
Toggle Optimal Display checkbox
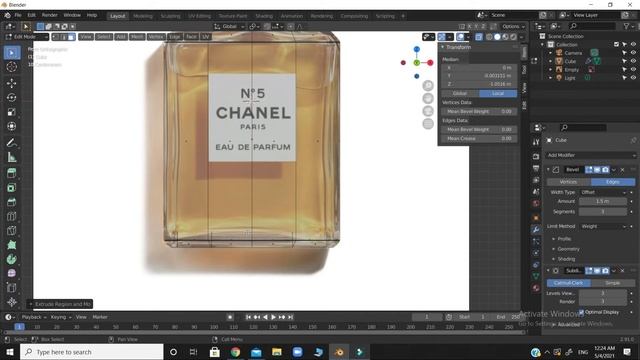tap(582, 312)
